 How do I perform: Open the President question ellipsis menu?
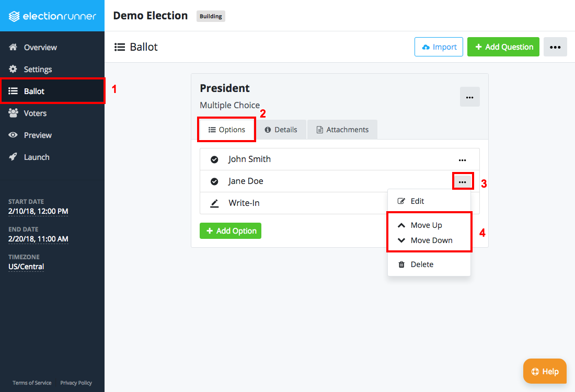(x=470, y=97)
